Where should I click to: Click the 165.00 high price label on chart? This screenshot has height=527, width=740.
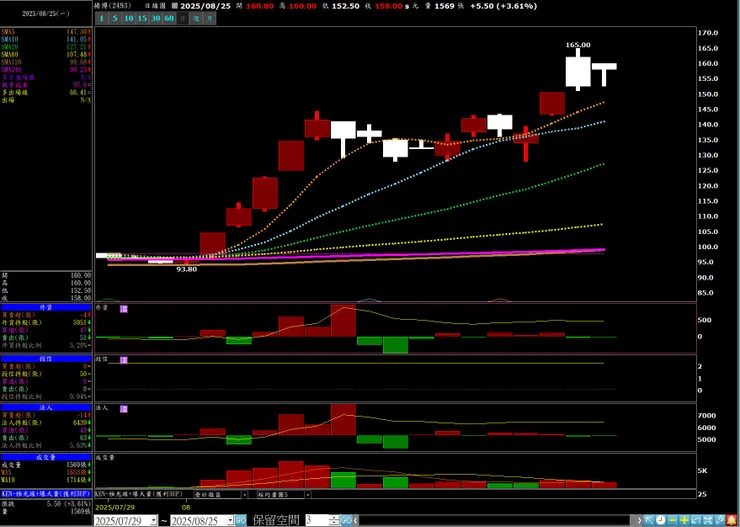[x=578, y=45]
